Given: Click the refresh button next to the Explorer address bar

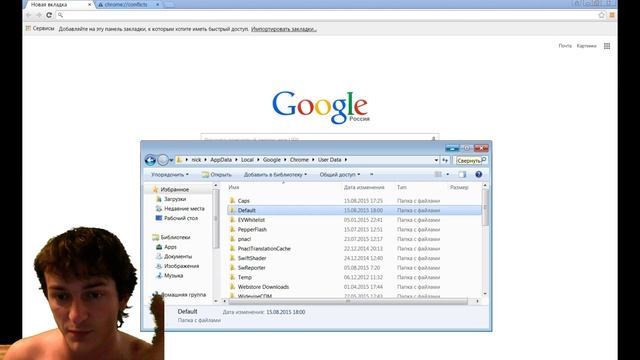Looking at the screenshot, I should click(x=445, y=160).
